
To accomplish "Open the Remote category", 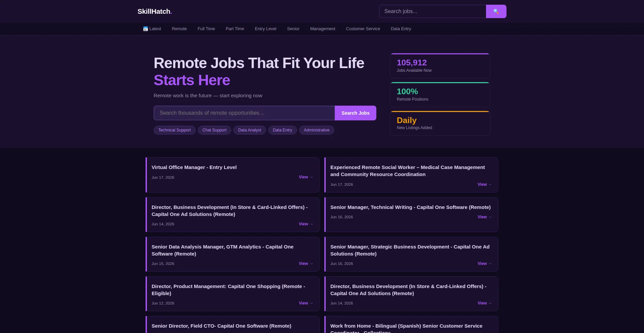I will (x=179, y=29).
